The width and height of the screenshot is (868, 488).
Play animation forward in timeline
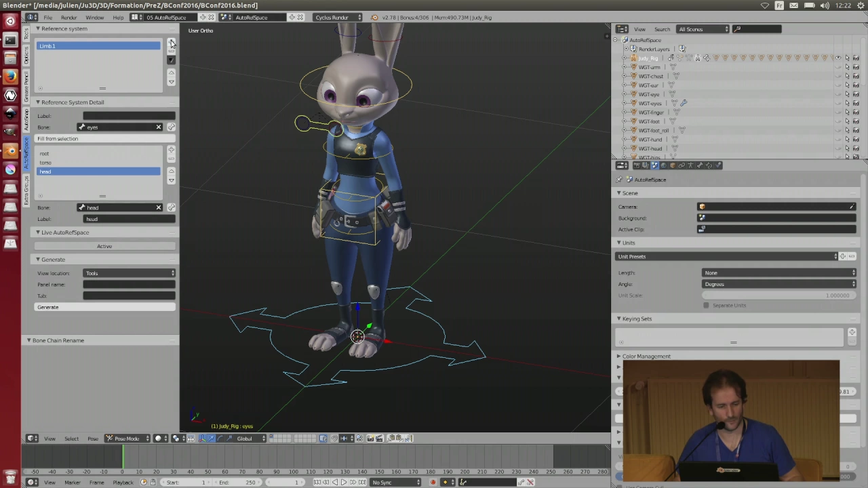(343, 482)
